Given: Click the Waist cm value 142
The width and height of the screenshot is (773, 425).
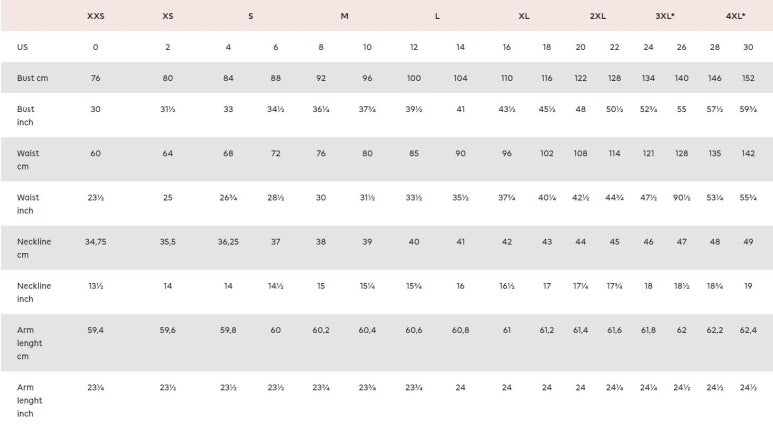Looking at the screenshot, I should click(x=748, y=153).
